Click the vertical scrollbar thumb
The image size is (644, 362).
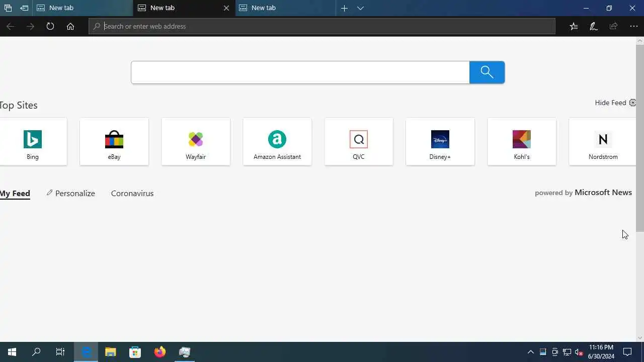[x=640, y=138]
